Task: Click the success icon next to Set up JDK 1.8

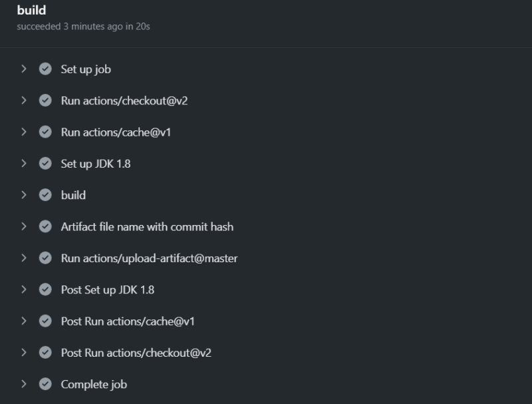Action: pos(45,164)
